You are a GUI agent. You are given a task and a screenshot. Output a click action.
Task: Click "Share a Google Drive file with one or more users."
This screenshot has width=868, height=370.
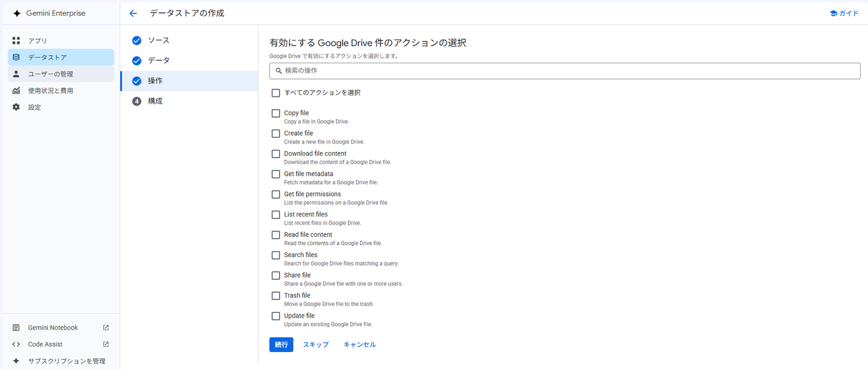pyautogui.click(x=344, y=284)
